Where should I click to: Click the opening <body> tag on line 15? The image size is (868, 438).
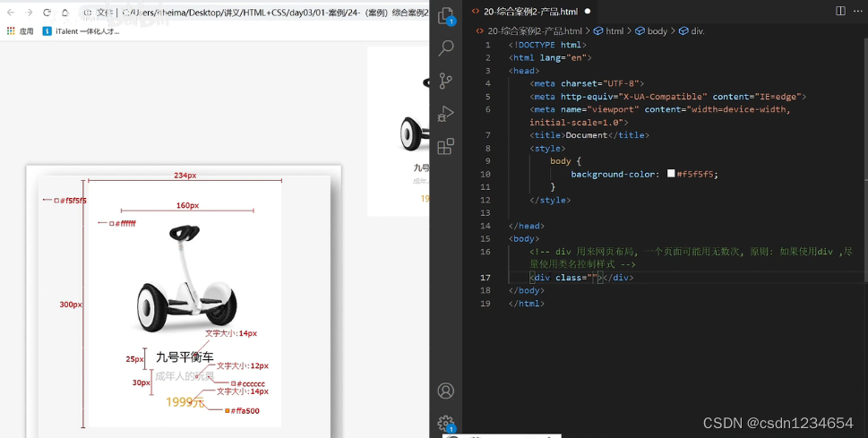point(524,238)
